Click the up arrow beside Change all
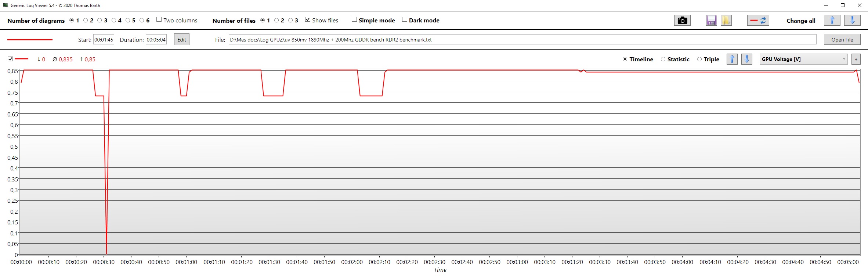This screenshot has height=278, width=868. click(832, 21)
